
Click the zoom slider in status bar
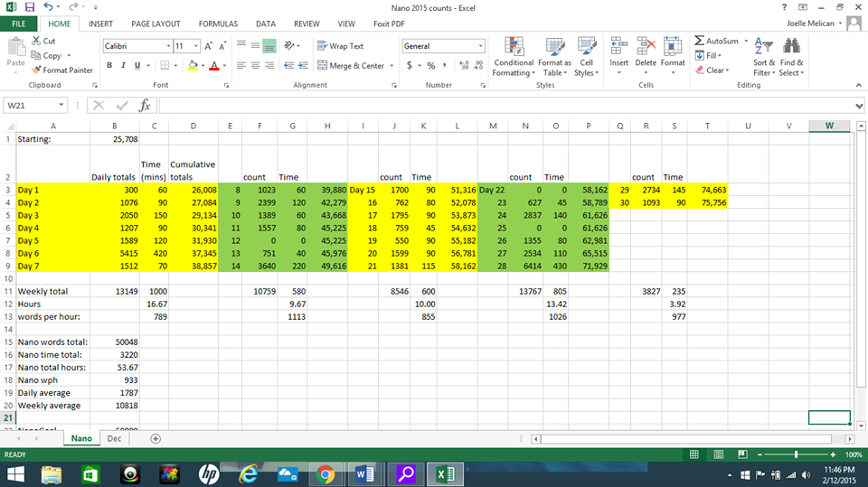[796, 454]
